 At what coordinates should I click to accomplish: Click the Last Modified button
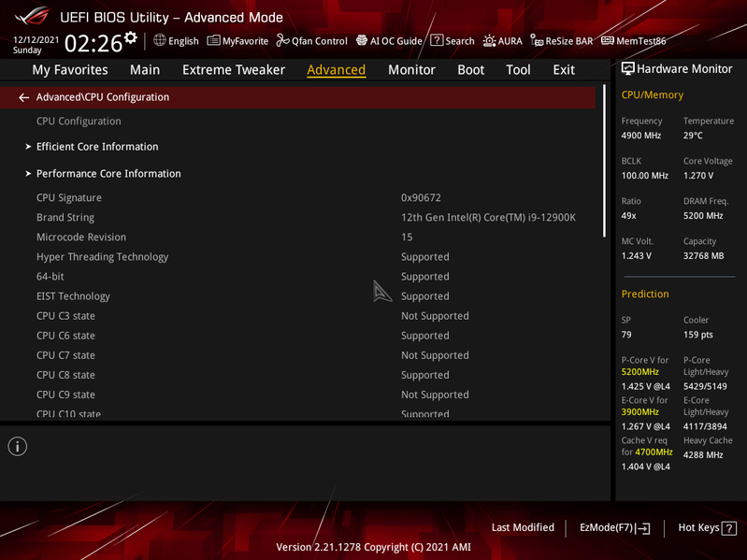523,527
